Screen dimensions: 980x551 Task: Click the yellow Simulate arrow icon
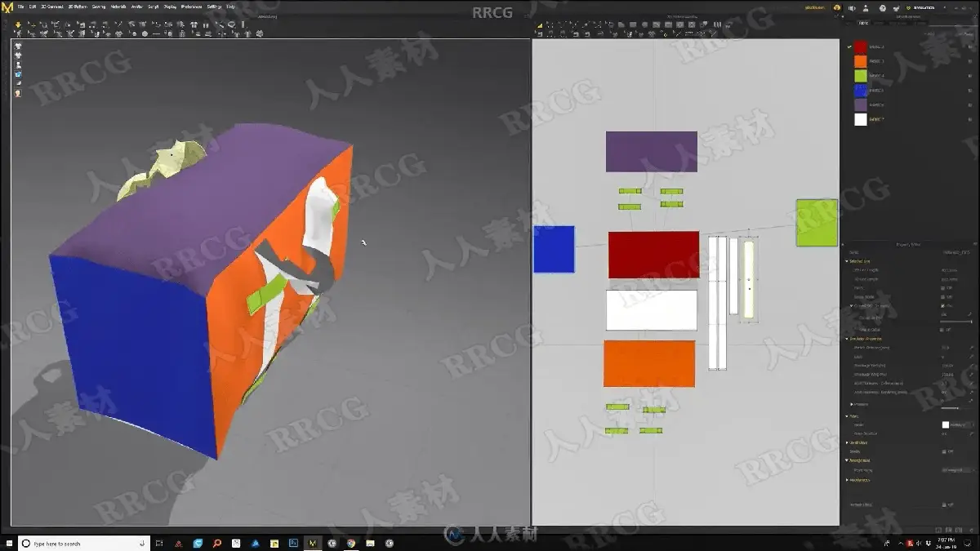18,24
